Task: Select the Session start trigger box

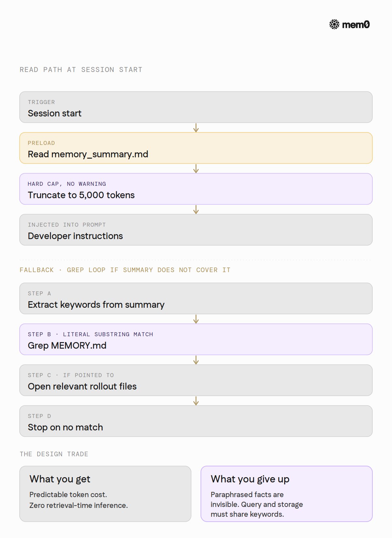Action: pyautogui.click(x=196, y=107)
